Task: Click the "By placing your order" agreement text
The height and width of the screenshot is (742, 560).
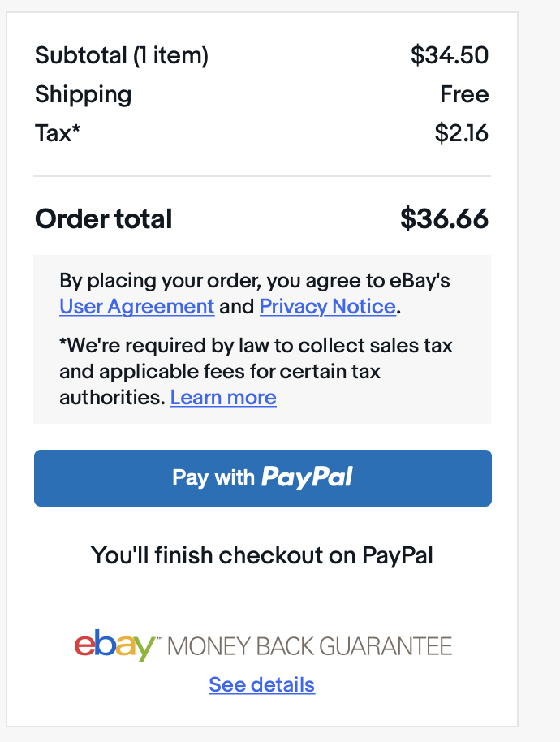Action: 255,293
